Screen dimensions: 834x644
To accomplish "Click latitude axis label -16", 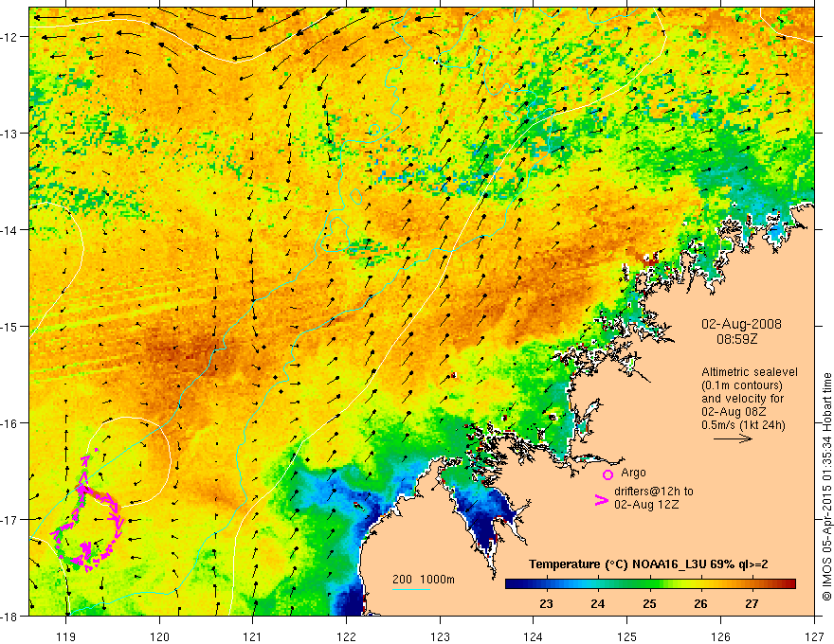I will point(10,423).
